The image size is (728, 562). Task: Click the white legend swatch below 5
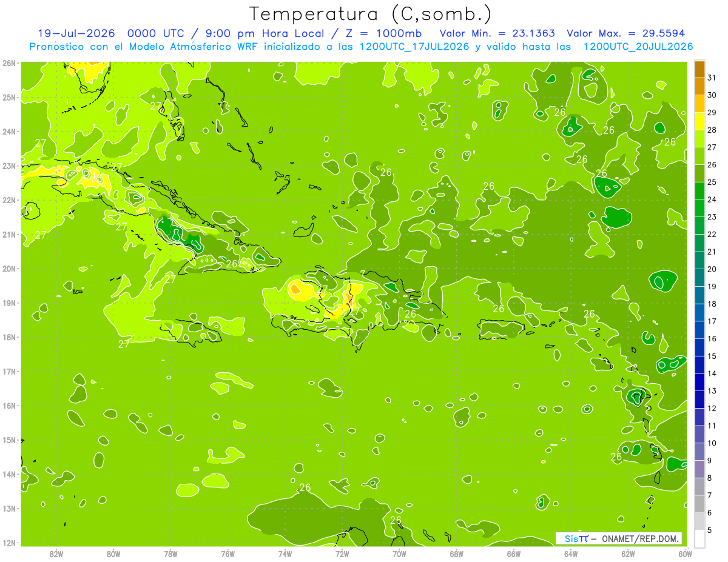pyautogui.click(x=699, y=538)
